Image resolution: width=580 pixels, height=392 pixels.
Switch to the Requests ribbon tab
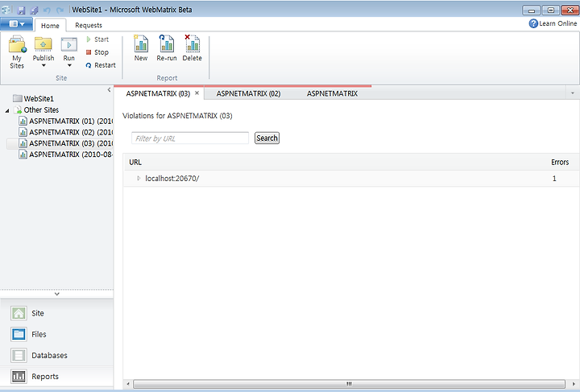(x=89, y=25)
